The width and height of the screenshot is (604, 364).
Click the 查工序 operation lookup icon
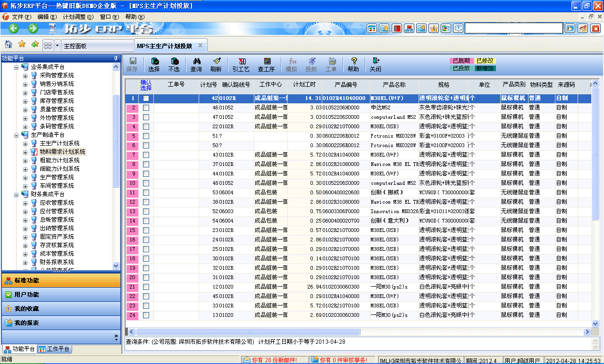268,63
